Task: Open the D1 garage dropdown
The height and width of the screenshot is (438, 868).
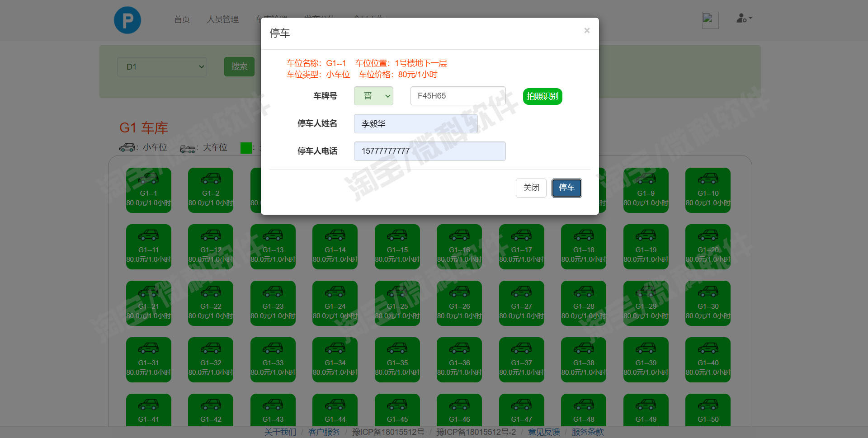Action: 162,67
